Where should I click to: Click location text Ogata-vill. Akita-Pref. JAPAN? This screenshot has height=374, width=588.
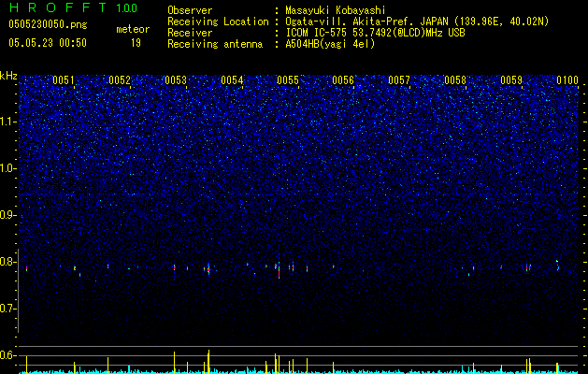367,22
